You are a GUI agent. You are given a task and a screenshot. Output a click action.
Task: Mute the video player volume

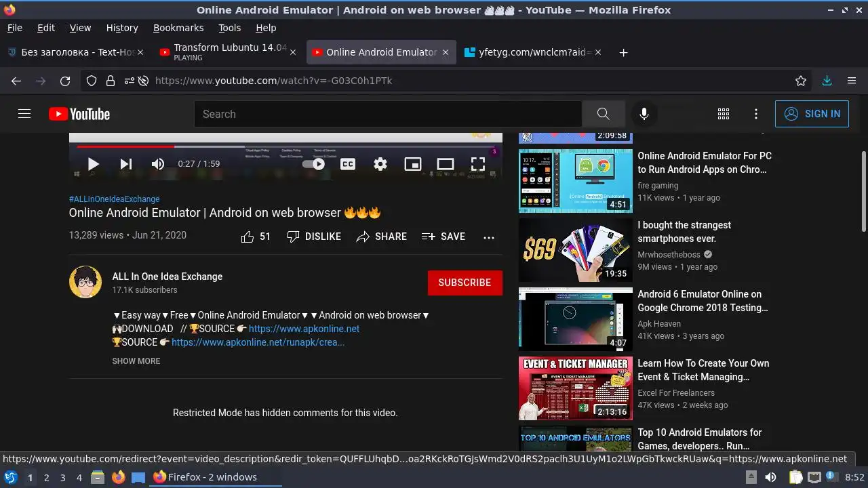pyautogui.click(x=158, y=164)
